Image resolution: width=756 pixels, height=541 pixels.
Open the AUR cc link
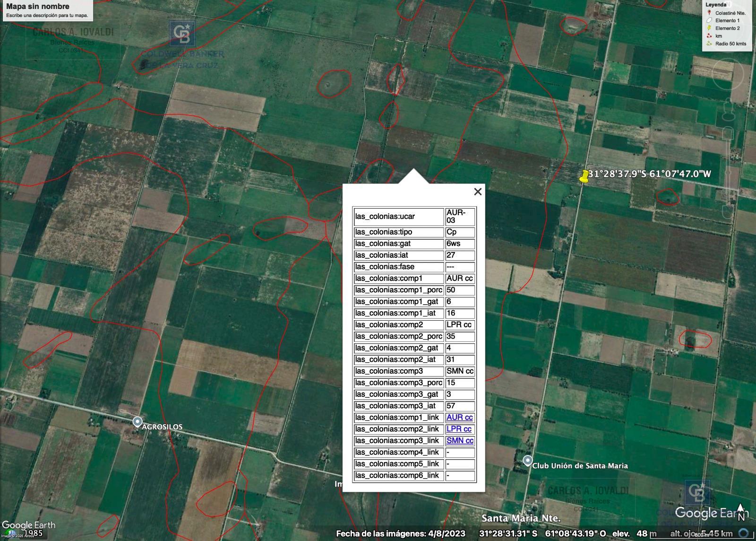(x=459, y=417)
